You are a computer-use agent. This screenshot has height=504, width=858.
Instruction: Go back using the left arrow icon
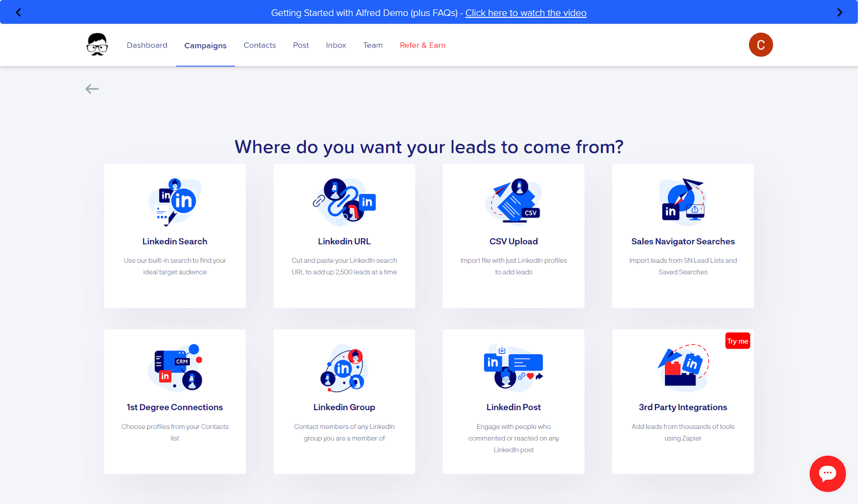coord(92,89)
